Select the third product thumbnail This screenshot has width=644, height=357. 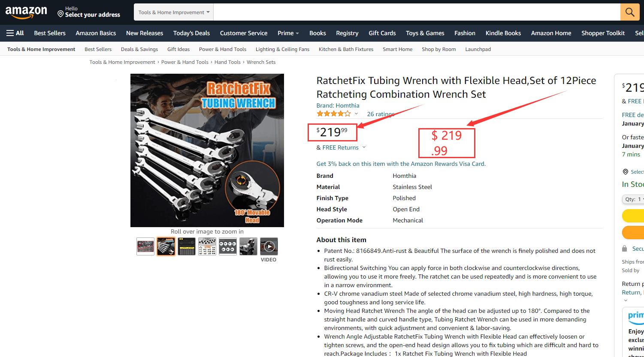tap(187, 246)
